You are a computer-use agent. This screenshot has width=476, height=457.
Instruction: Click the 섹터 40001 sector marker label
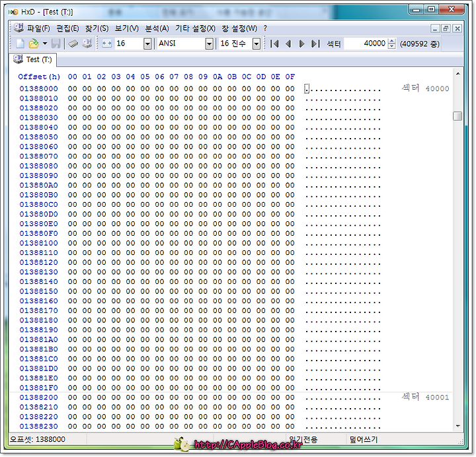point(425,397)
